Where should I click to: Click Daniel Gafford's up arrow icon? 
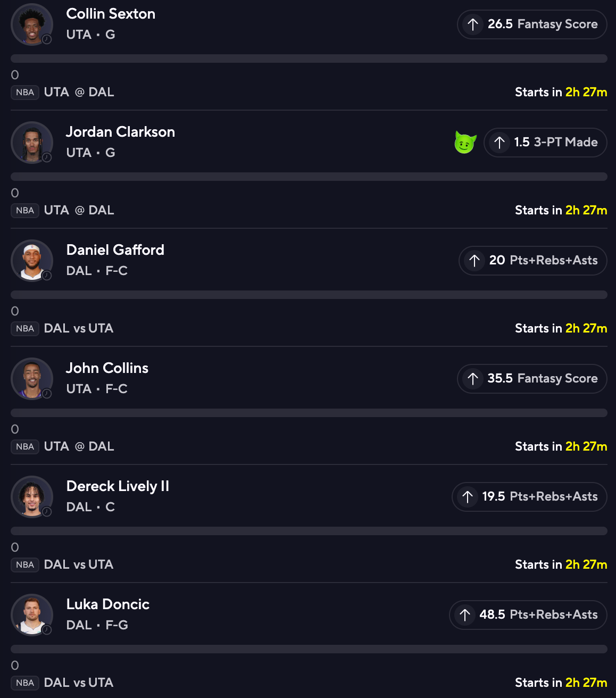coord(474,261)
